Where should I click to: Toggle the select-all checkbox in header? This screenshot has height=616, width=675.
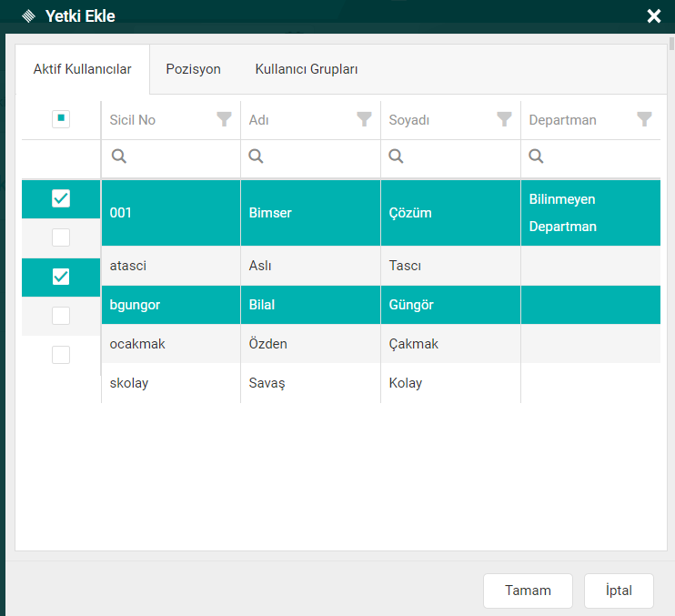[x=61, y=119]
